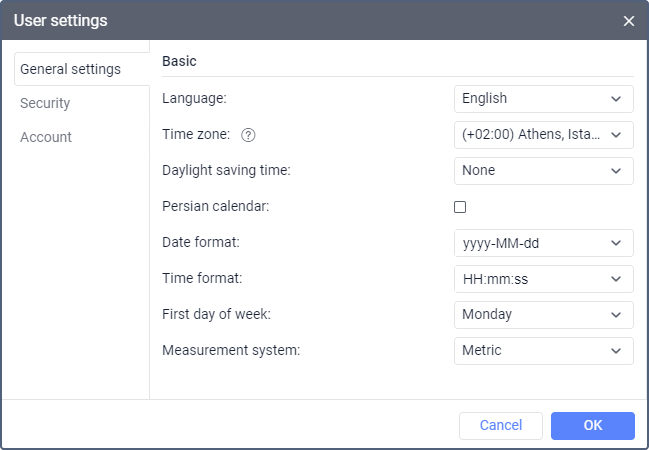Expand the Time zone dropdown
Screen dimensions: 649x450
pyautogui.click(x=543, y=135)
